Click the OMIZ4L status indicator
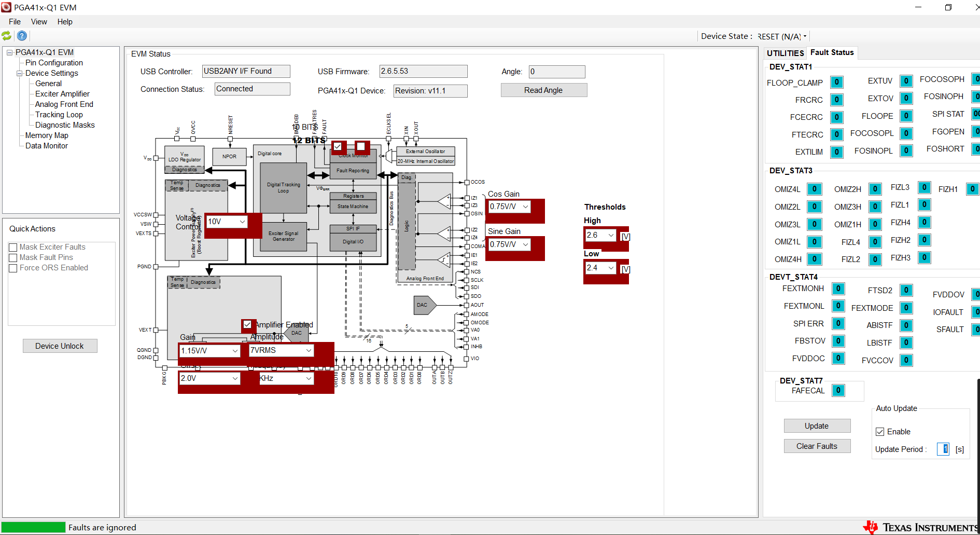 pyautogui.click(x=815, y=189)
